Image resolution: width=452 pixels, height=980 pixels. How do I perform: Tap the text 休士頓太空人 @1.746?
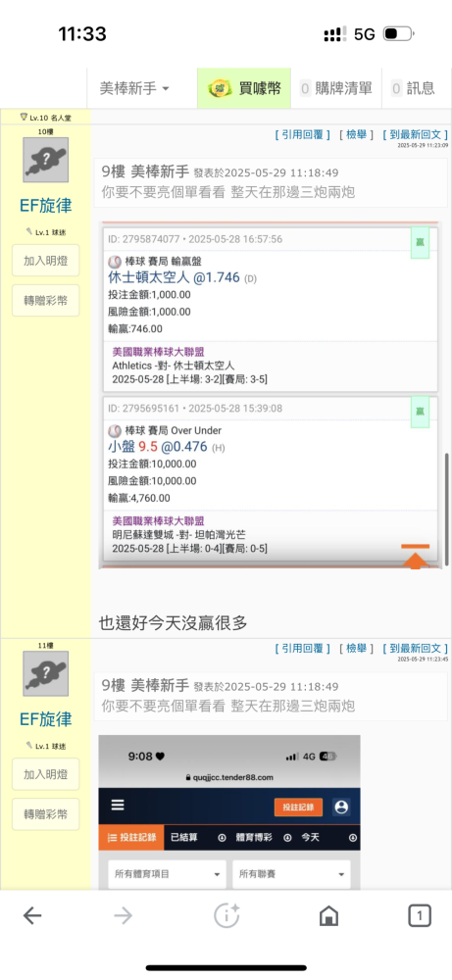(174, 277)
